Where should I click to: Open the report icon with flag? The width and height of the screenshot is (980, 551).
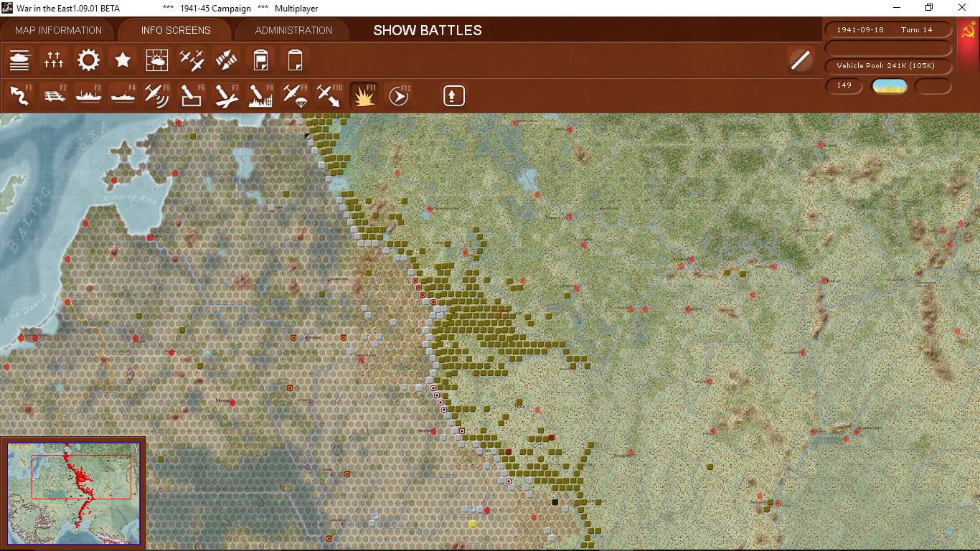click(x=260, y=60)
